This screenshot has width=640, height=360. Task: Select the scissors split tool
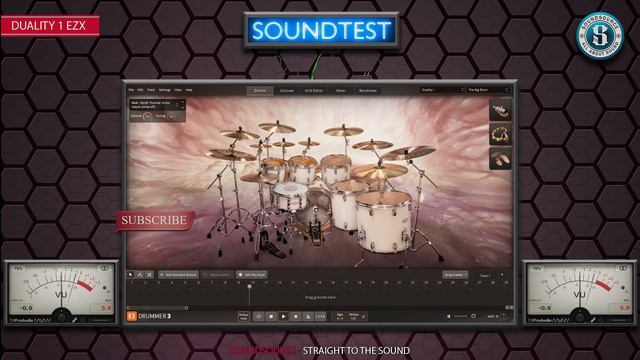coord(149,275)
